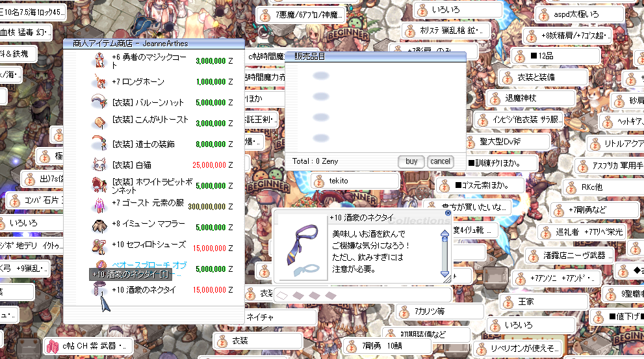Click the +6 勇者のマジックコート item icon
The image size is (644, 359).
point(99,60)
